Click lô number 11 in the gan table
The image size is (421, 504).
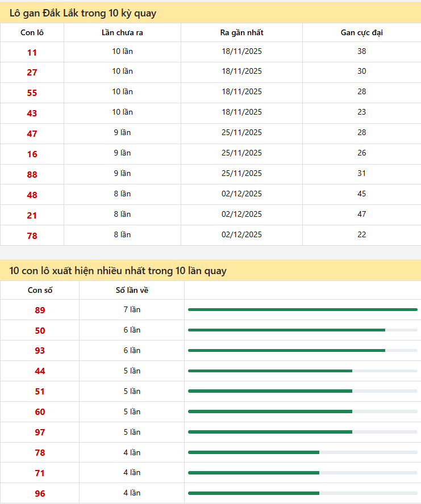pos(32,52)
